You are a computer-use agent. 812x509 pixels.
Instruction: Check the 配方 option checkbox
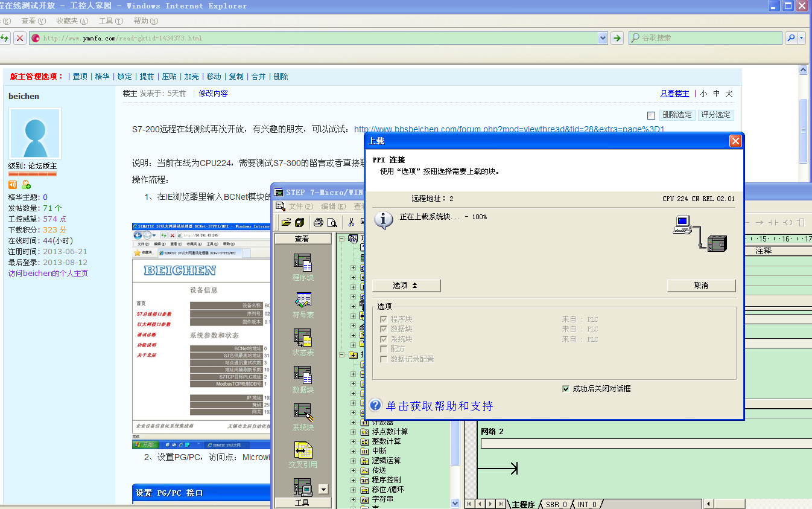click(384, 349)
